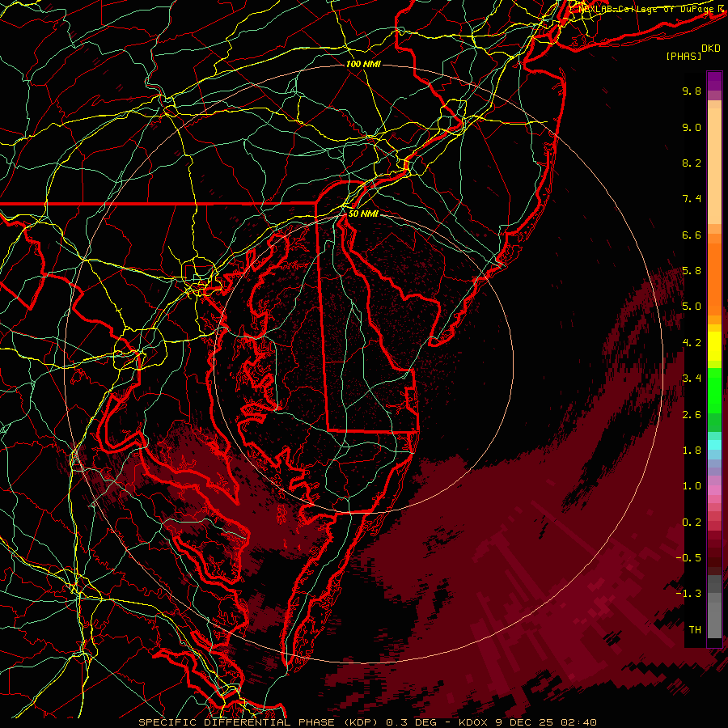Click the 0.2 value on color scale
Image resolution: width=728 pixels, height=728 pixels.
point(692,523)
